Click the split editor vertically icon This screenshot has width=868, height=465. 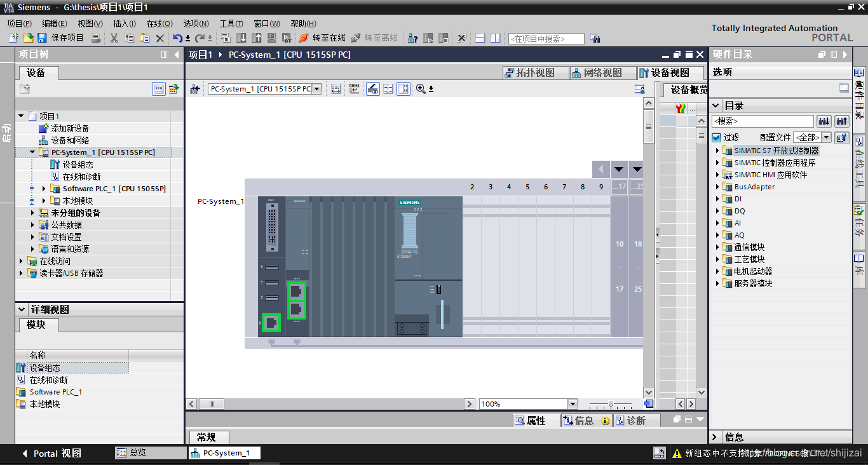[x=495, y=38]
